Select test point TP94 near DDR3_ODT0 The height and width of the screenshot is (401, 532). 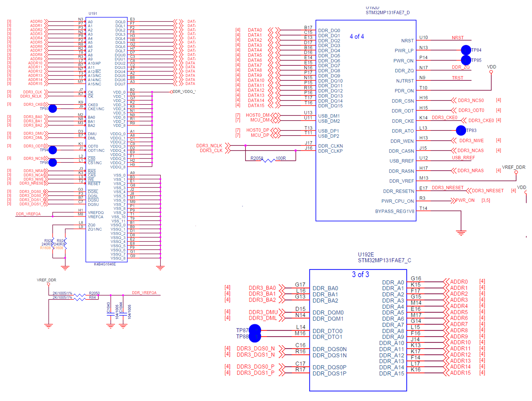[52, 150]
